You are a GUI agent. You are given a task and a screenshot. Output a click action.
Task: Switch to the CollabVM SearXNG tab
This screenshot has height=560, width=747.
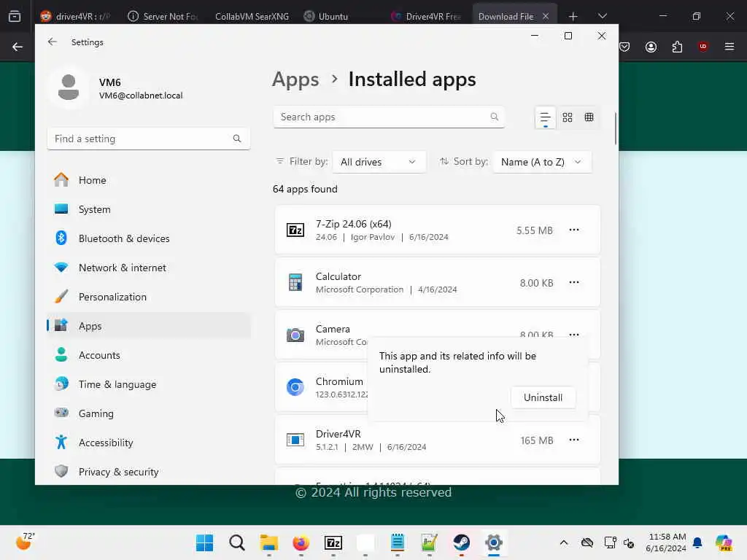(x=252, y=16)
